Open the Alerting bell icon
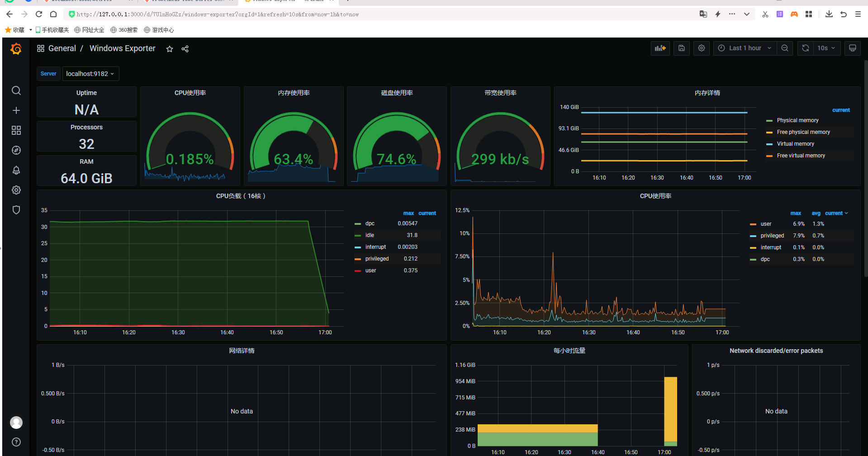 pyautogui.click(x=16, y=170)
